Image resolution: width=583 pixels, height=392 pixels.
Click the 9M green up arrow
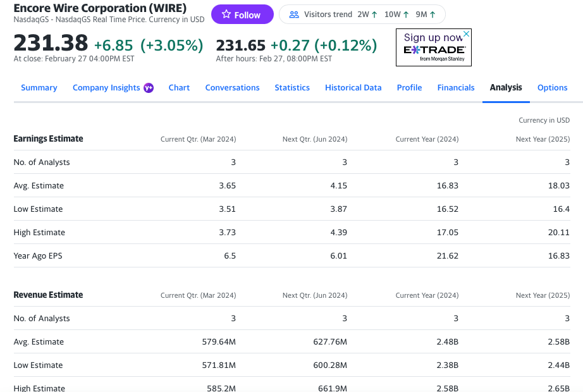pos(433,15)
